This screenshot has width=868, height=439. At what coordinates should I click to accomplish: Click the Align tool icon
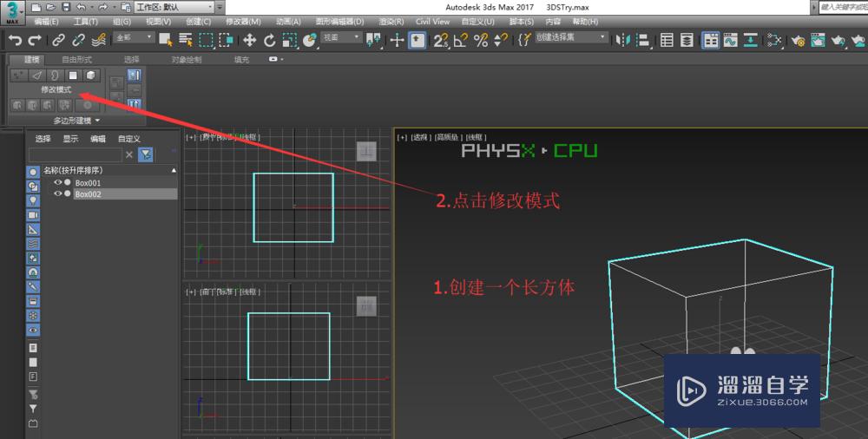click(643, 40)
